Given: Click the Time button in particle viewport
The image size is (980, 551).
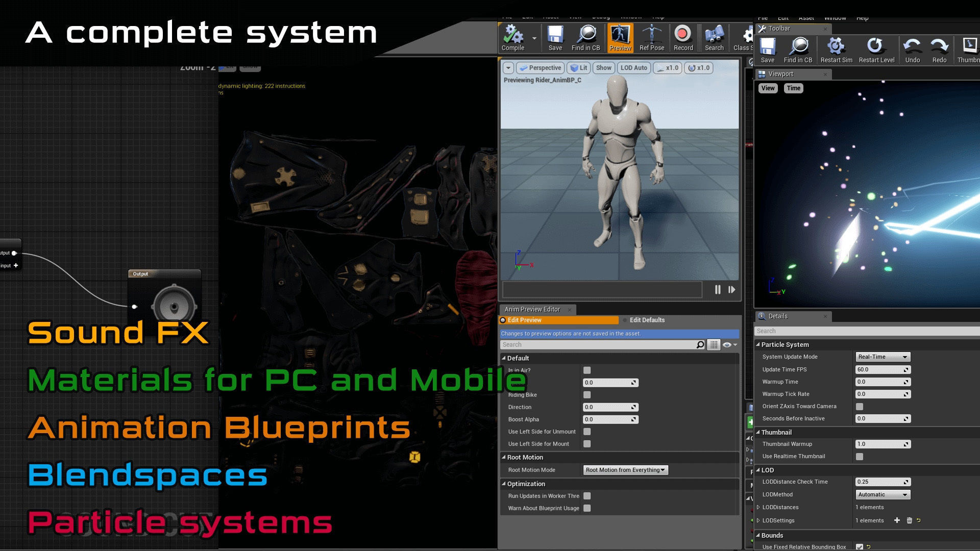Looking at the screenshot, I should coord(793,88).
